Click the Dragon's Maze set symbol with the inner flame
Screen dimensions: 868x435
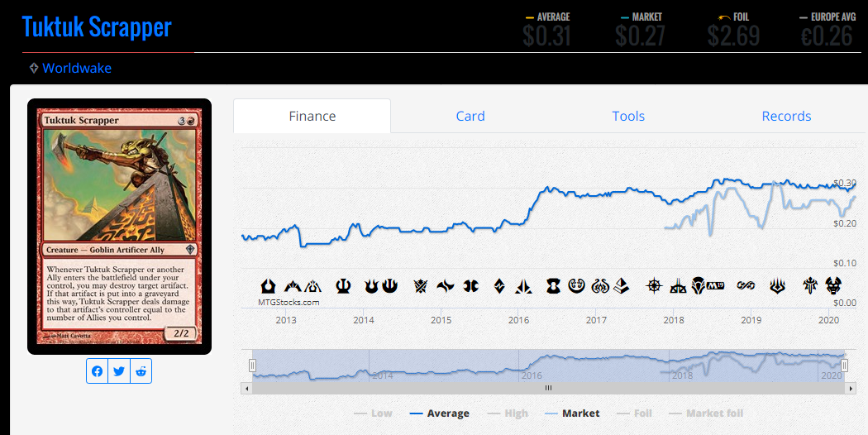(312, 286)
